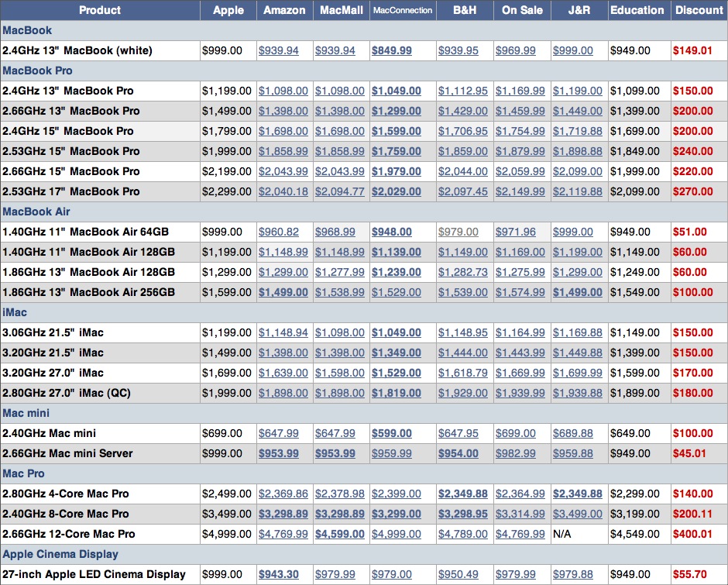This screenshot has width=728, height=585.
Task: Follow MacConnection $3,299.00 link for 8-Core Mac Pro
Action: [397, 514]
